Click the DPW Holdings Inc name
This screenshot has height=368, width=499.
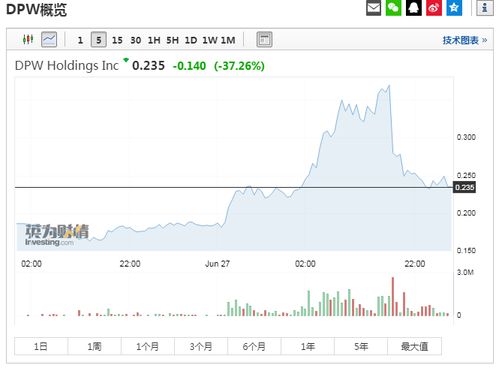click(67, 66)
